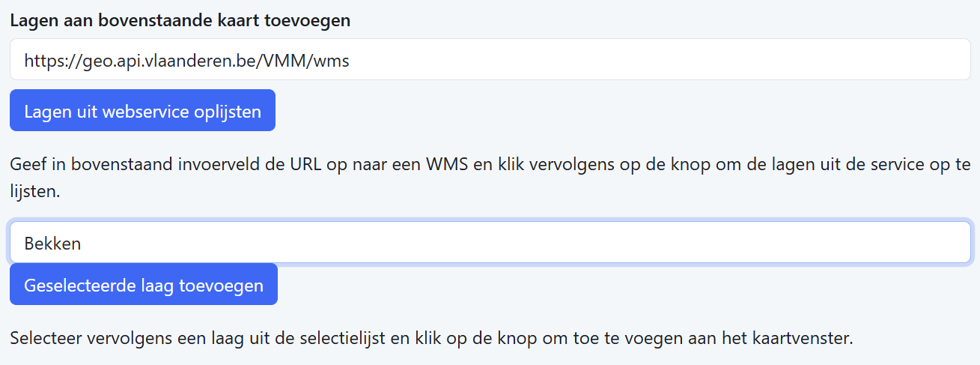Click the help text starting 'Selecteer vervolgens een laag'
This screenshot has width=980, height=365.
431,337
